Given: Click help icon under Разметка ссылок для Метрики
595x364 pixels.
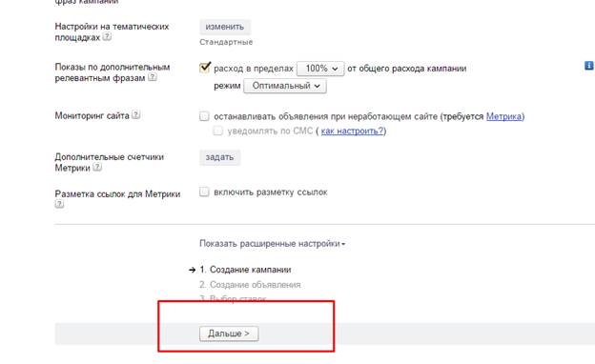Looking at the screenshot, I should [59, 204].
